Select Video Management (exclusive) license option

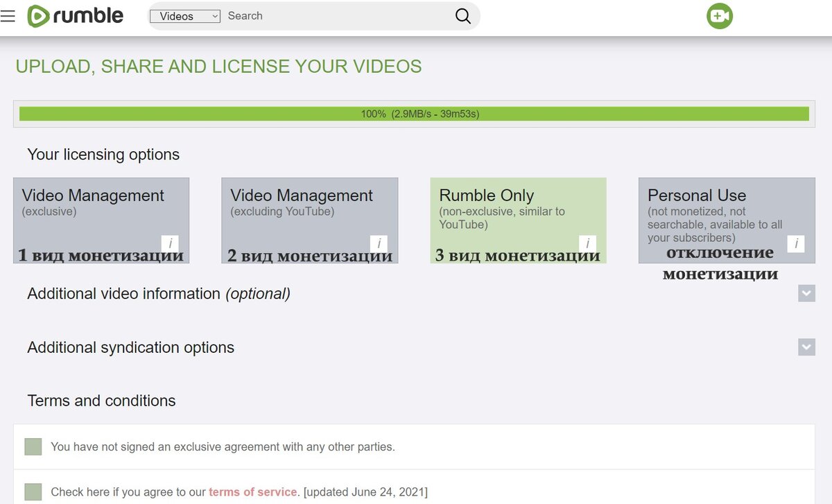click(x=101, y=220)
